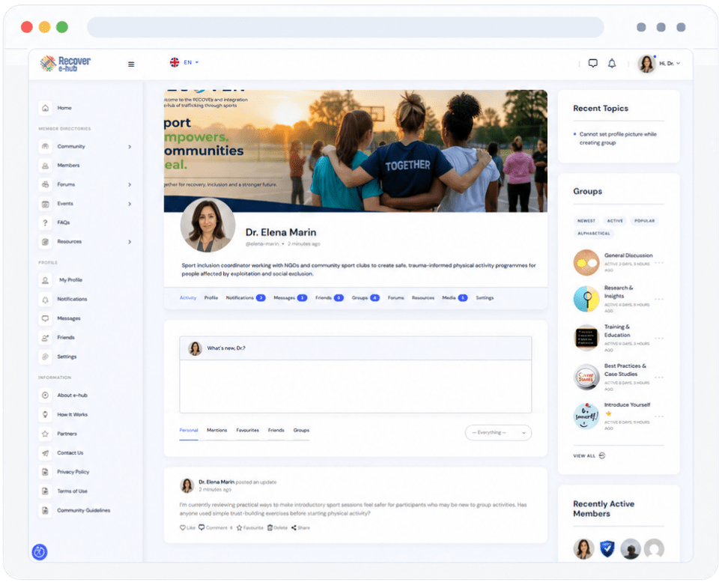Select the Forums profile tab
The height and width of the screenshot is (588, 725).
[395, 298]
